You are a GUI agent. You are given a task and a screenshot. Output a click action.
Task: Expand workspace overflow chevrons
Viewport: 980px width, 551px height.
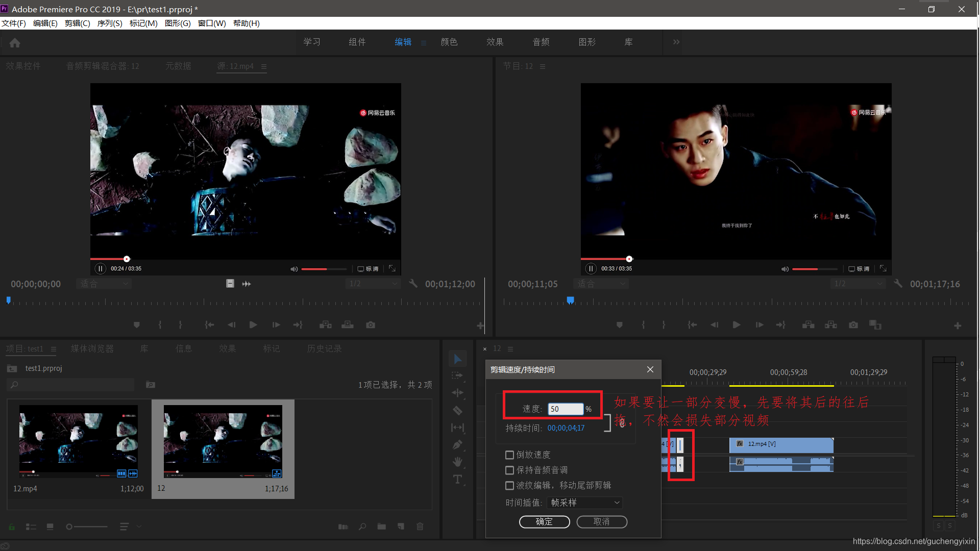click(x=676, y=42)
